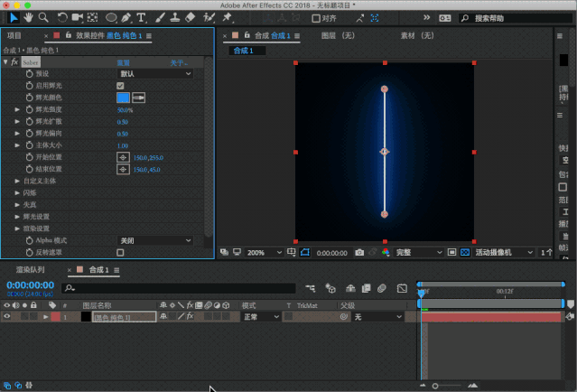Screen dimensions: 577x392
Task: Select the Clone Stamp tool
Action: point(174,17)
